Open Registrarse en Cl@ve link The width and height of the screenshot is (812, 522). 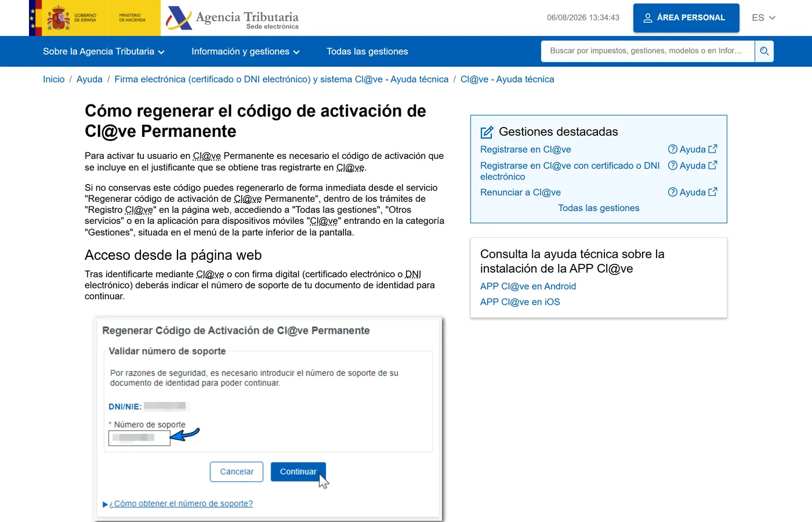525,149
